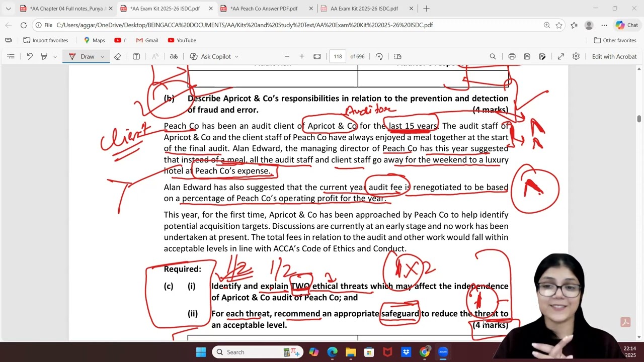Enter full screen mode with expand icon
This screenshot has width=644, height=362.
[x=561, y=56]
